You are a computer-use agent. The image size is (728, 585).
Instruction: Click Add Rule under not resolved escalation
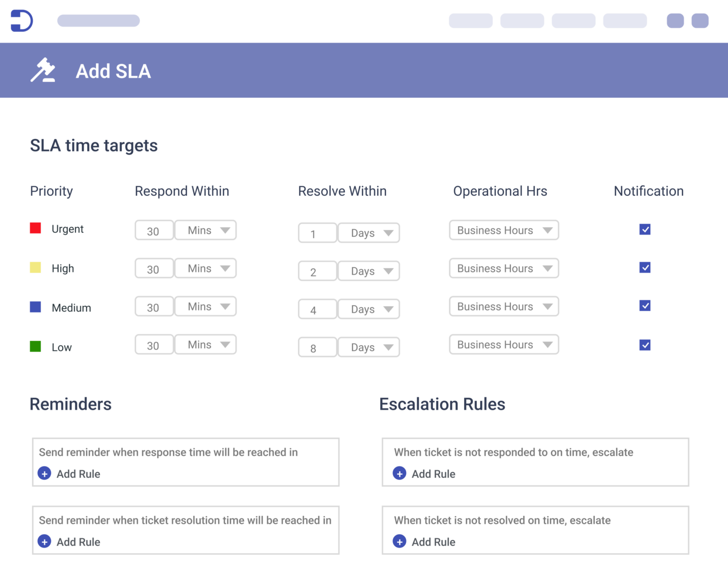click(434, 541)
